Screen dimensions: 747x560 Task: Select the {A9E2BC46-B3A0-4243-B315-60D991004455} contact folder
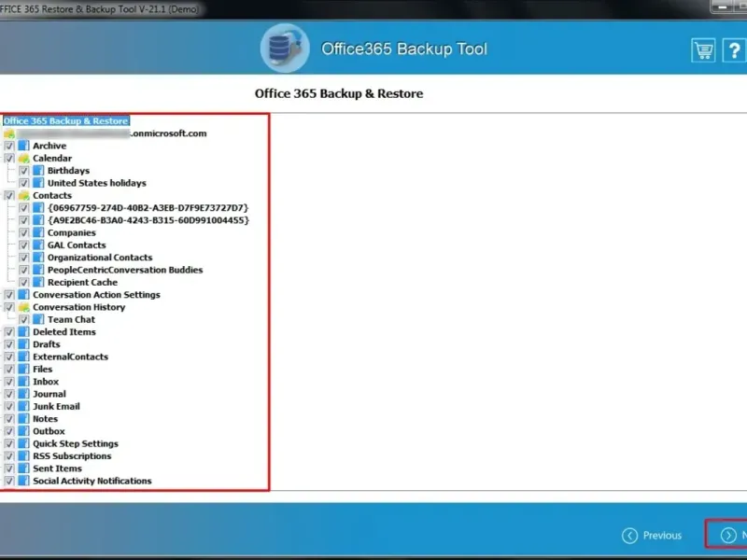coord(148,220)
